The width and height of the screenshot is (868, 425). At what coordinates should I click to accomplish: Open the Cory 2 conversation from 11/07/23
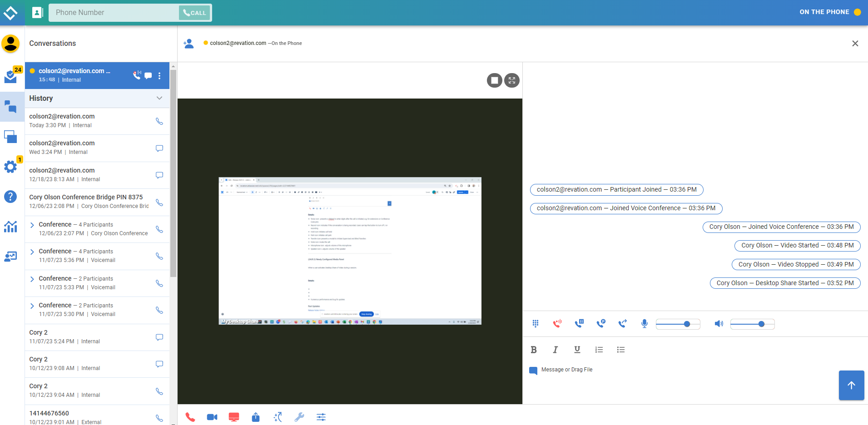point(89,337)
